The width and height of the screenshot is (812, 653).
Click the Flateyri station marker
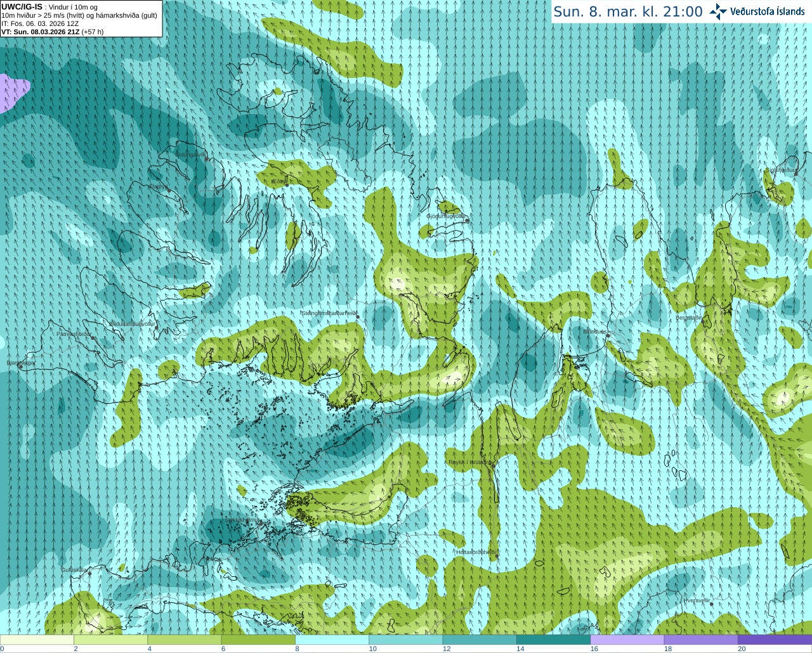pyautogui.click(x=169, y=191)
